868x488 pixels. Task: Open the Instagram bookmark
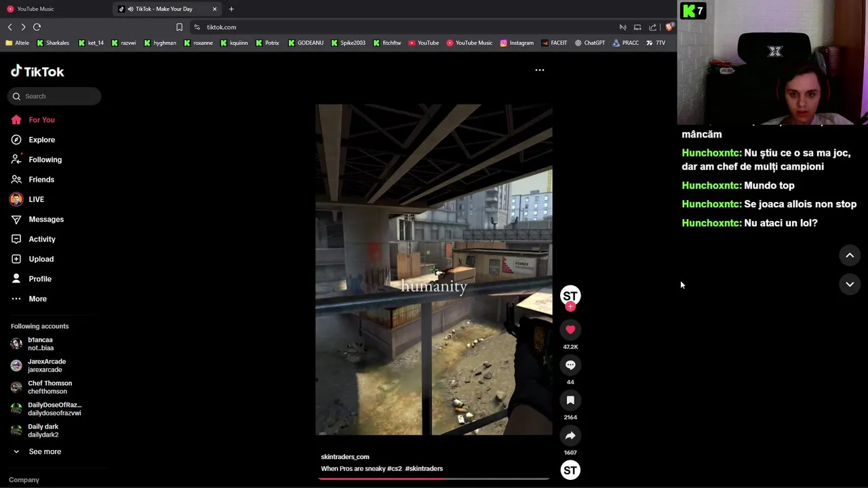[517, 43]
